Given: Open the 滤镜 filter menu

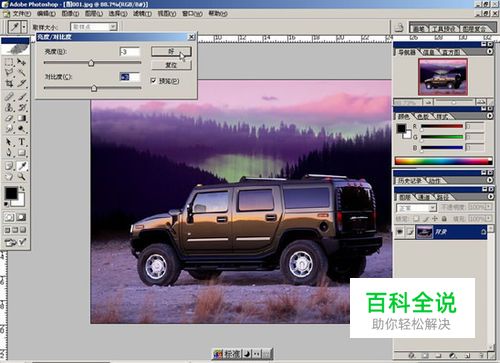Looking at the screenshot, I should 142,14.
